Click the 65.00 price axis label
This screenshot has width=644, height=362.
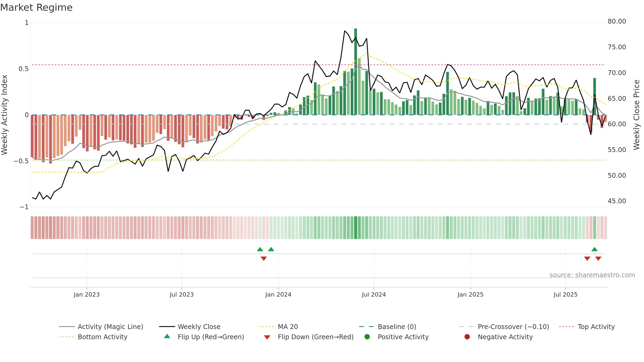[617, 99]
